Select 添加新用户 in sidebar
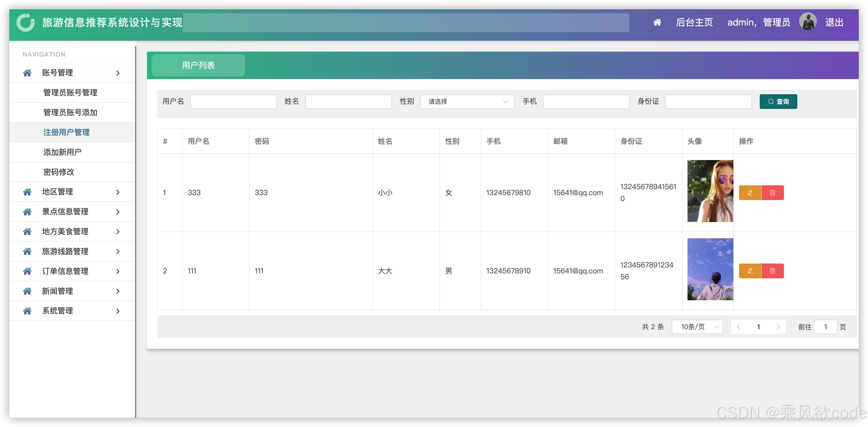 pyautogui.click(x=62, y=152)
